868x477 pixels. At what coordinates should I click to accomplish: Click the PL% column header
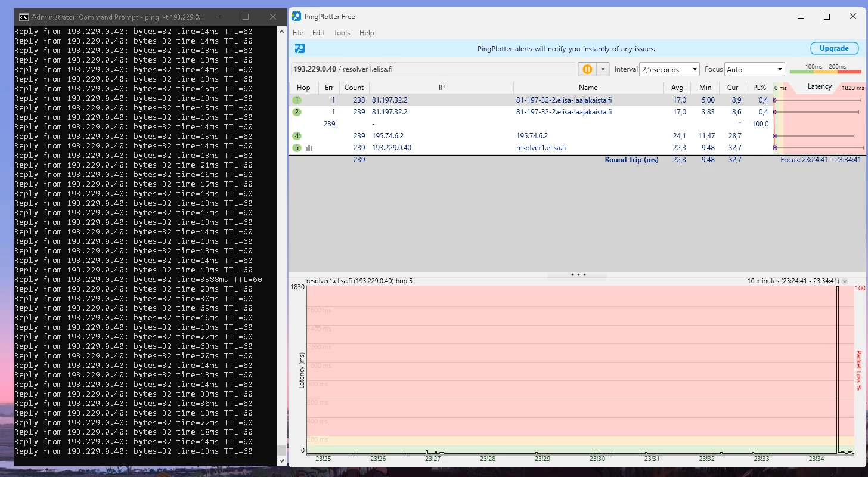759,88
